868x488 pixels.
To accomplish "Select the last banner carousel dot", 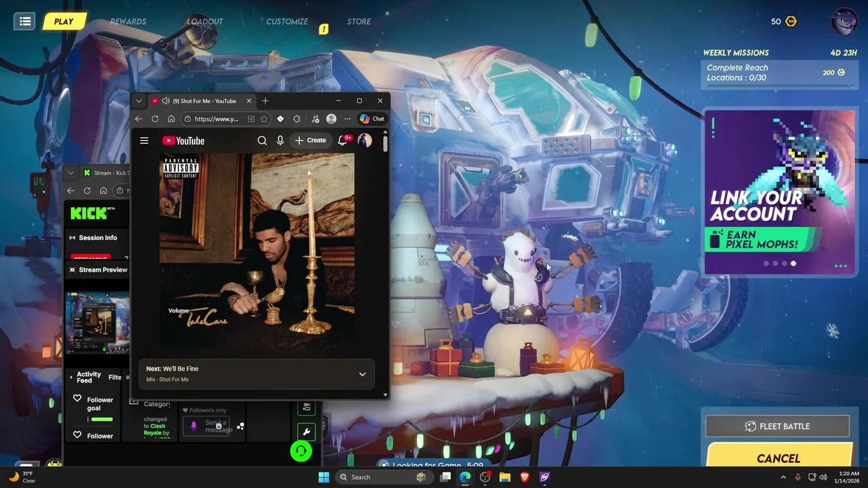I will pyautogui.click(x=793, y=264).
